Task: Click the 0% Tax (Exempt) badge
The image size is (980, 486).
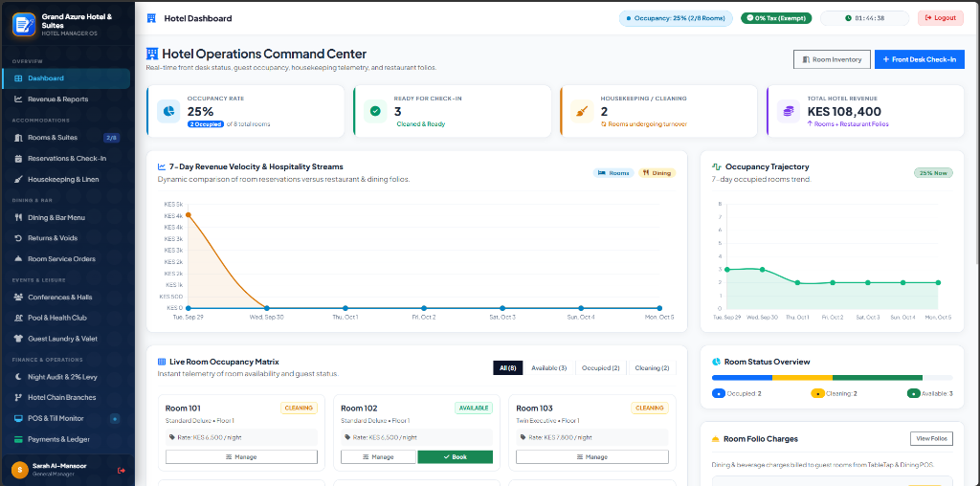Action: [x=776, y=18]
